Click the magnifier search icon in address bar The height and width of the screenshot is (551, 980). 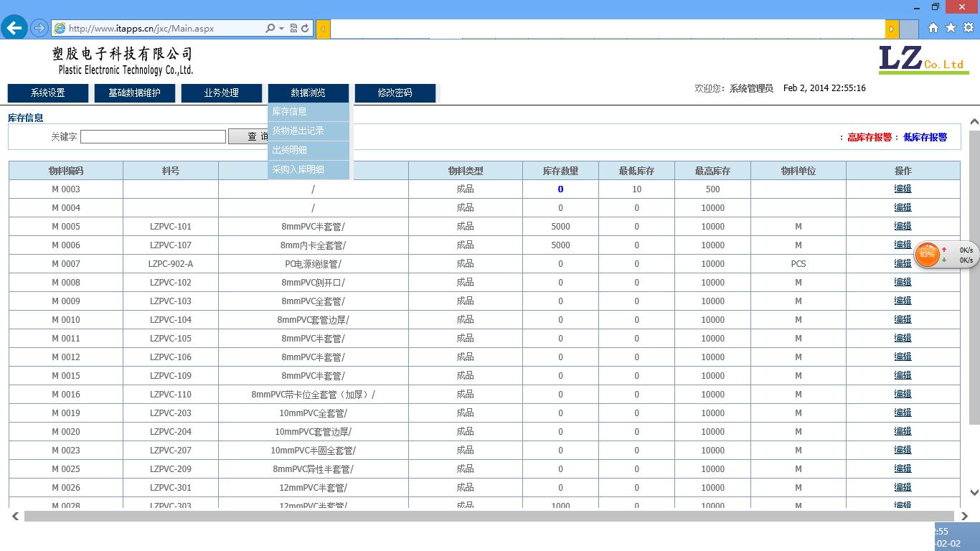click(x=270, y=28)
